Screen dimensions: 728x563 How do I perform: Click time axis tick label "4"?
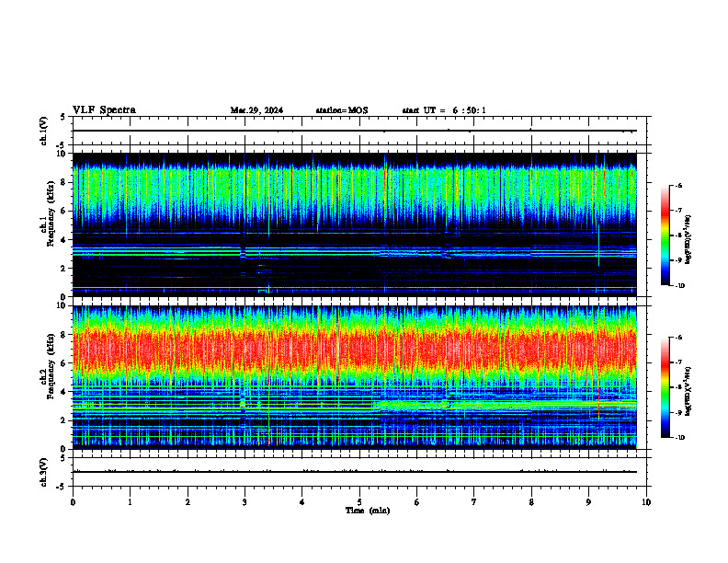tap(302, 502)
